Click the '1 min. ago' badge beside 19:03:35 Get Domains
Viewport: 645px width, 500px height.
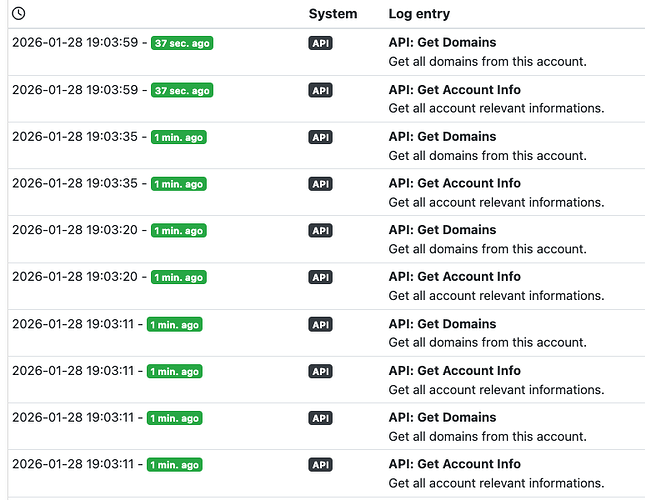coord(178,137)
